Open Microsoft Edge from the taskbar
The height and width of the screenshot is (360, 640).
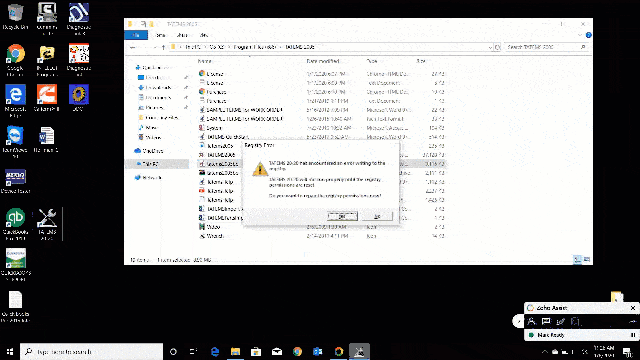[215, 351]
